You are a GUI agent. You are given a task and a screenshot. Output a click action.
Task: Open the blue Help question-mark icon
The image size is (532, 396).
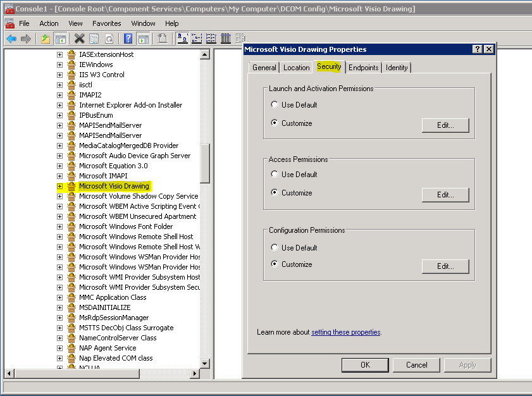click(128, 39)
